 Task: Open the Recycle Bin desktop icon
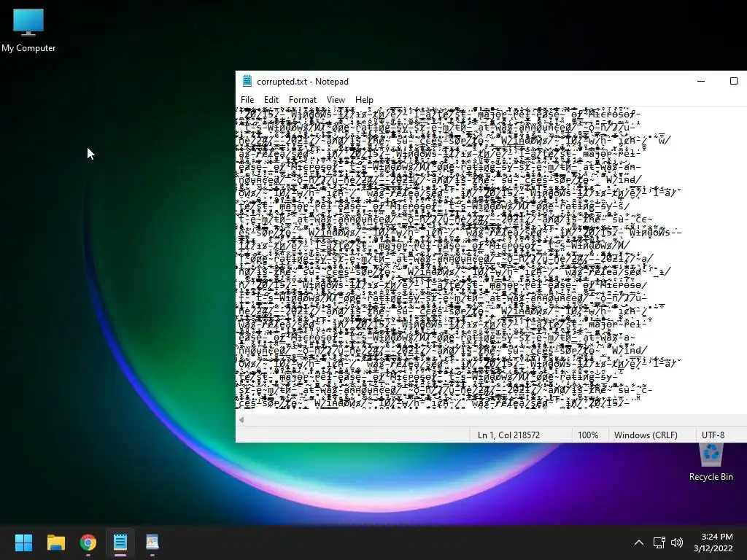tap(711, 462)
